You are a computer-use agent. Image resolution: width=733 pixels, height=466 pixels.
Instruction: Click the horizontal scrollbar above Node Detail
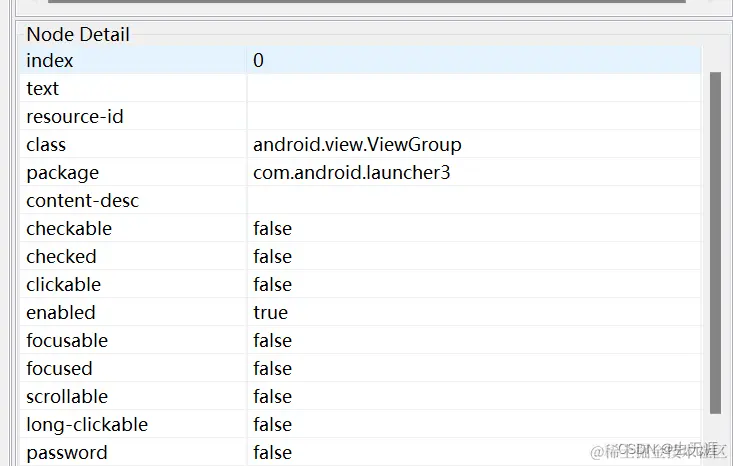367,1
